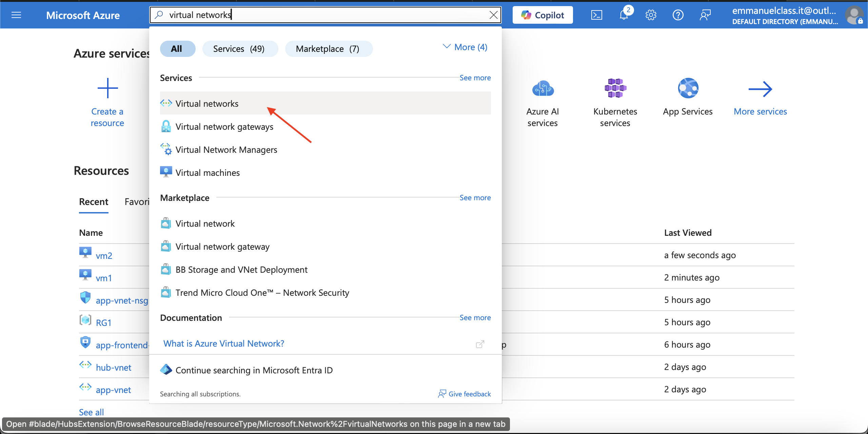The height and width of the screenshot is (434, 868).
Task: Click the Marketplace bag icon for Virtual network
Action: [166, 223]
